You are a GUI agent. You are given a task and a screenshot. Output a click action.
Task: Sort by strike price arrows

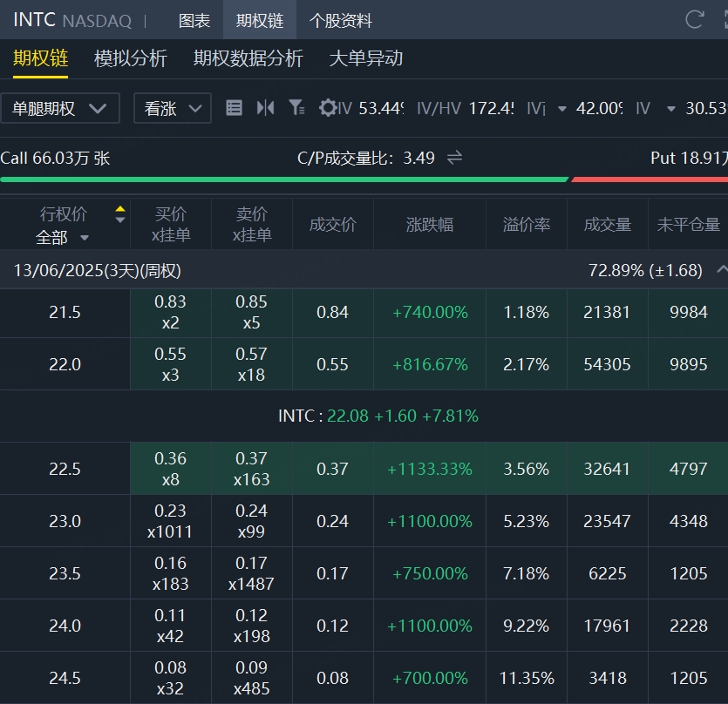(120, 214)
